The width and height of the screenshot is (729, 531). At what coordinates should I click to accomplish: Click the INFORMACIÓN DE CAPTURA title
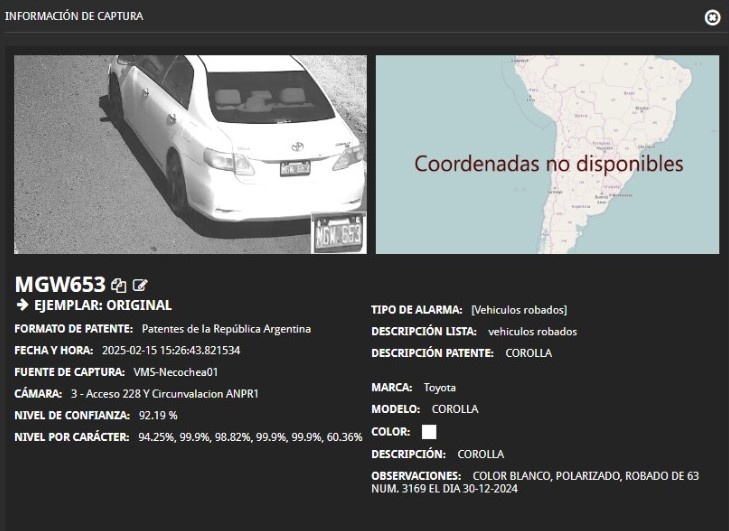click(74, 16)
